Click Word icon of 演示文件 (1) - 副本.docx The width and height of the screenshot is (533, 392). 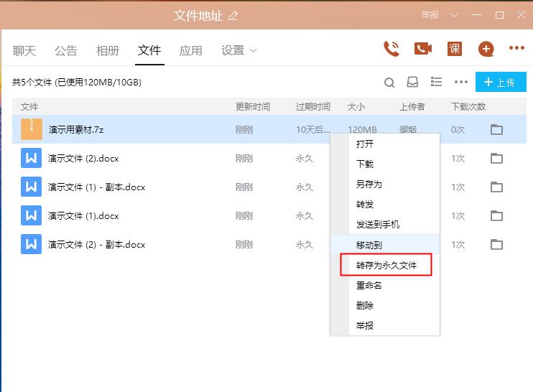tap(32, 187)
